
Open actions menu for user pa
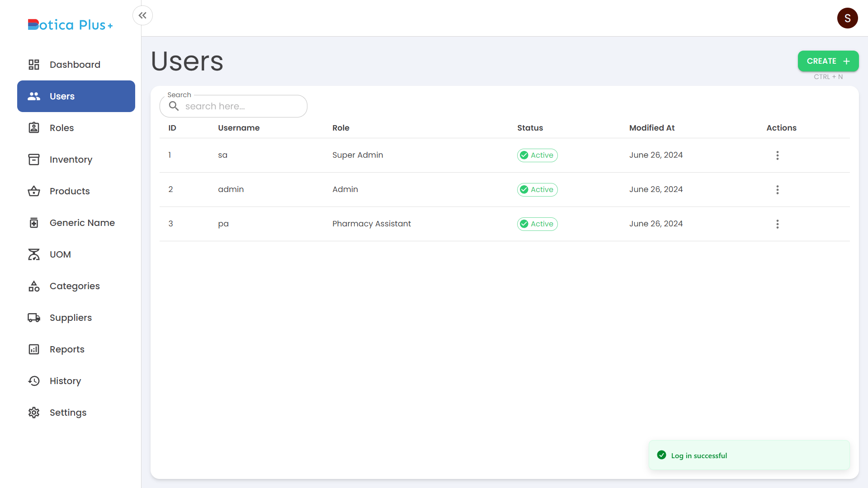pos(777,224)
